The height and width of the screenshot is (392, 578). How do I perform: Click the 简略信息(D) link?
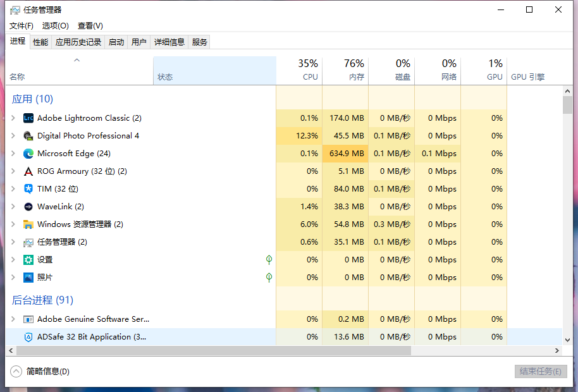pyautogui.click(x=48, y=371)
